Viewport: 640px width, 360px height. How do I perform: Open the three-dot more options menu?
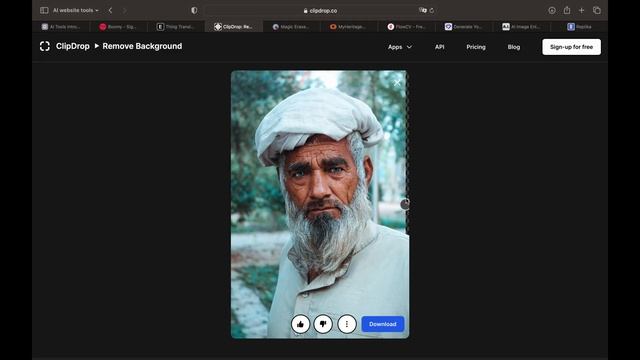pyautogui.click(x=347, y=324)
